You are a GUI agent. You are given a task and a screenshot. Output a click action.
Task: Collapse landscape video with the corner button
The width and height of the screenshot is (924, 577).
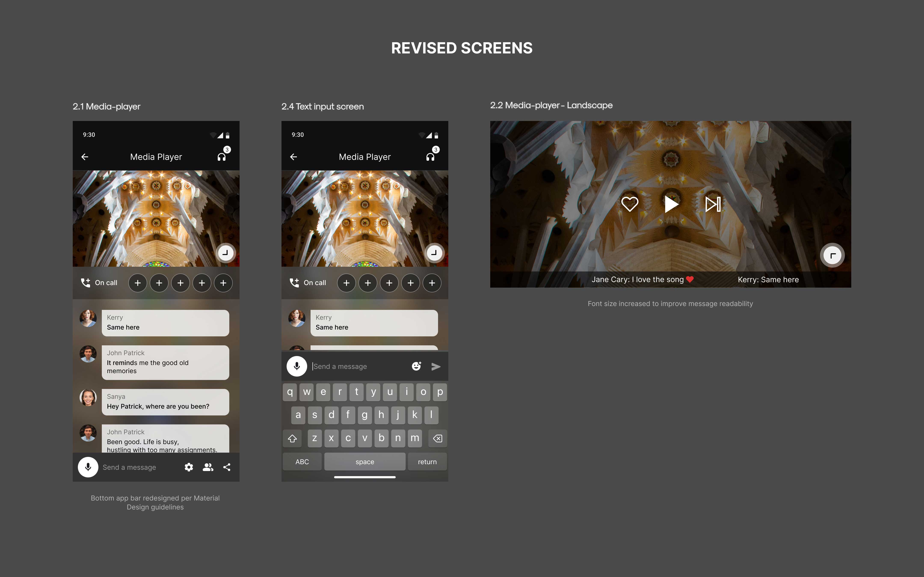pos(832,255)
